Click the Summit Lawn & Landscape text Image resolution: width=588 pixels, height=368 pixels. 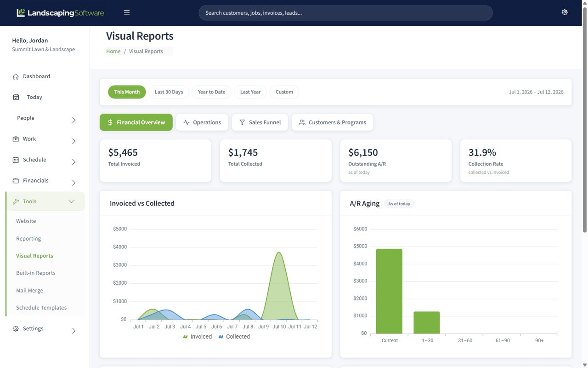44,49
